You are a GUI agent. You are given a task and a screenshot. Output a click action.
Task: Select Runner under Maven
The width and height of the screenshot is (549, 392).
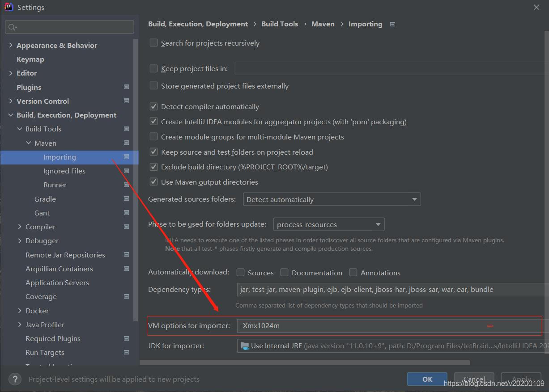point(55,185)
